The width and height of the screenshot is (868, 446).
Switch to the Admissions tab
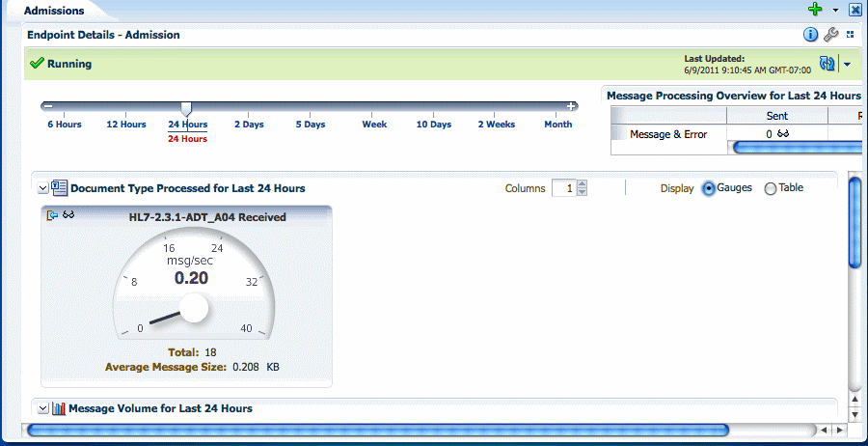(x=54, y=11)
